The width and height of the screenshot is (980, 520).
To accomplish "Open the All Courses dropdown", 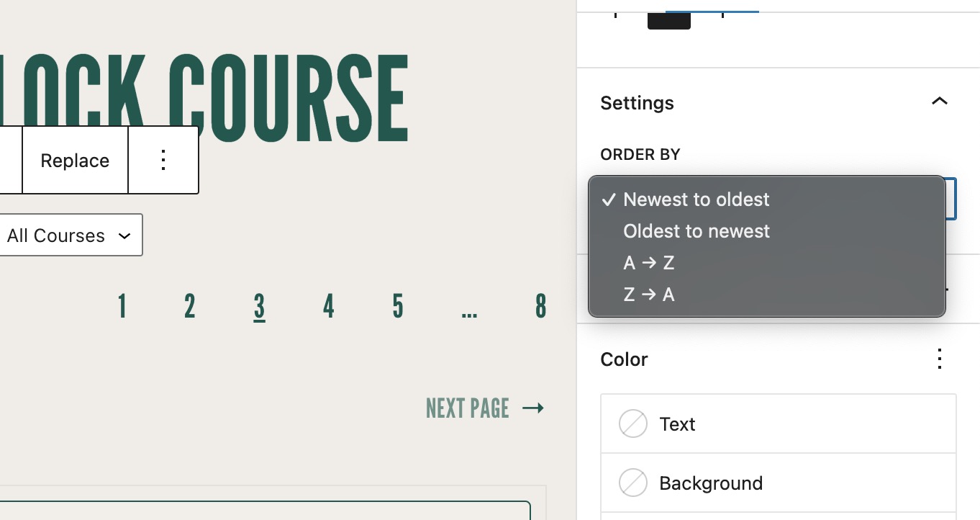I will click(70, 236).
